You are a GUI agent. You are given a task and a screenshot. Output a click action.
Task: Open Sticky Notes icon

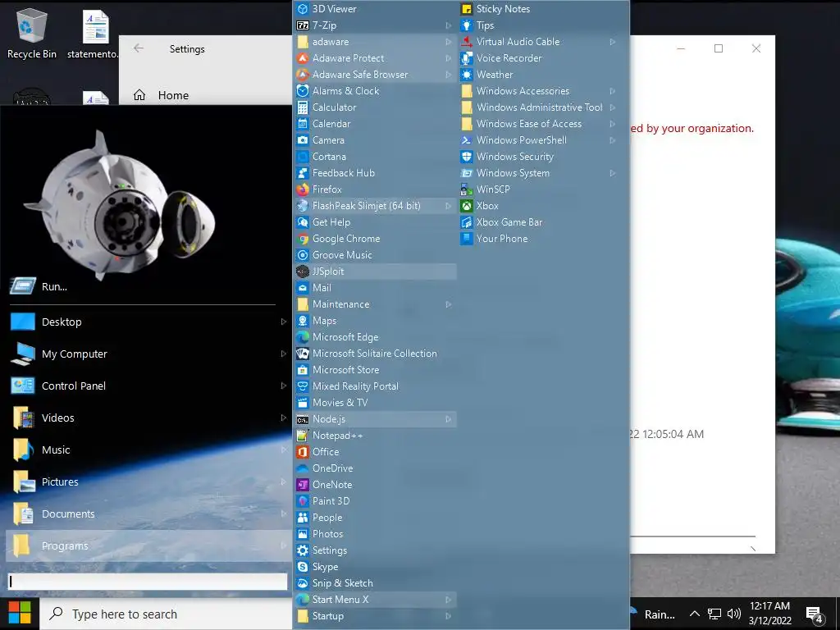[x=467, y=8]
